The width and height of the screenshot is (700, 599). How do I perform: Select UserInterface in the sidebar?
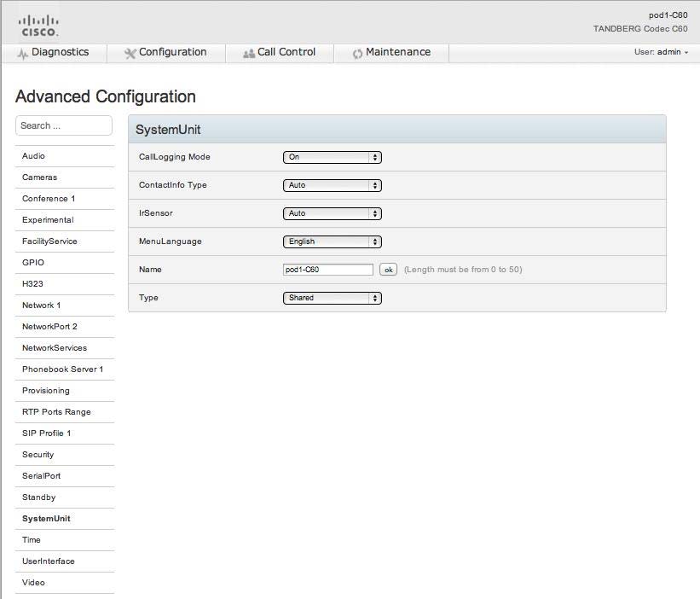[65, 561]
